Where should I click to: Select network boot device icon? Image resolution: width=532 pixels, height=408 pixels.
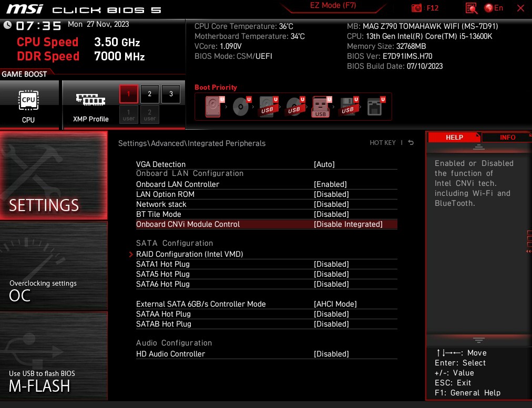click(x=376, y=107)
